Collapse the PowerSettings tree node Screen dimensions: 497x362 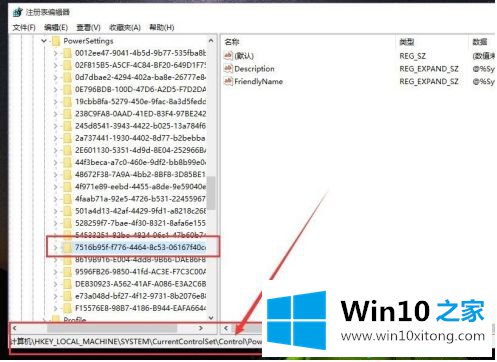tap(44, 41)
